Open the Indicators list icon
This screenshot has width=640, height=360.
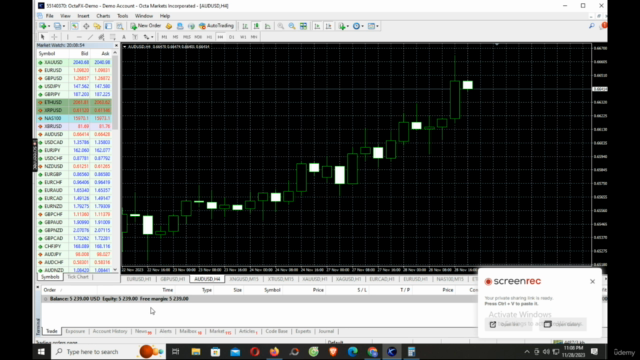pyautogui.click(x=342, y=26)
